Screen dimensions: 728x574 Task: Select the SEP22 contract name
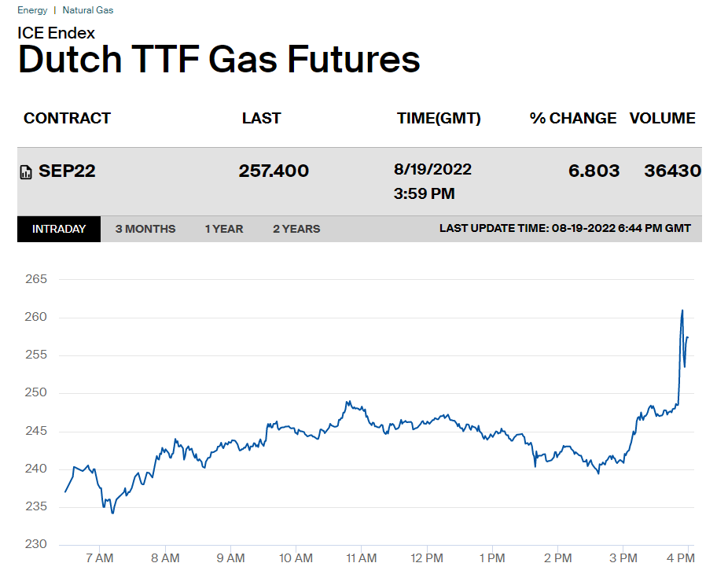pos(67,171)
